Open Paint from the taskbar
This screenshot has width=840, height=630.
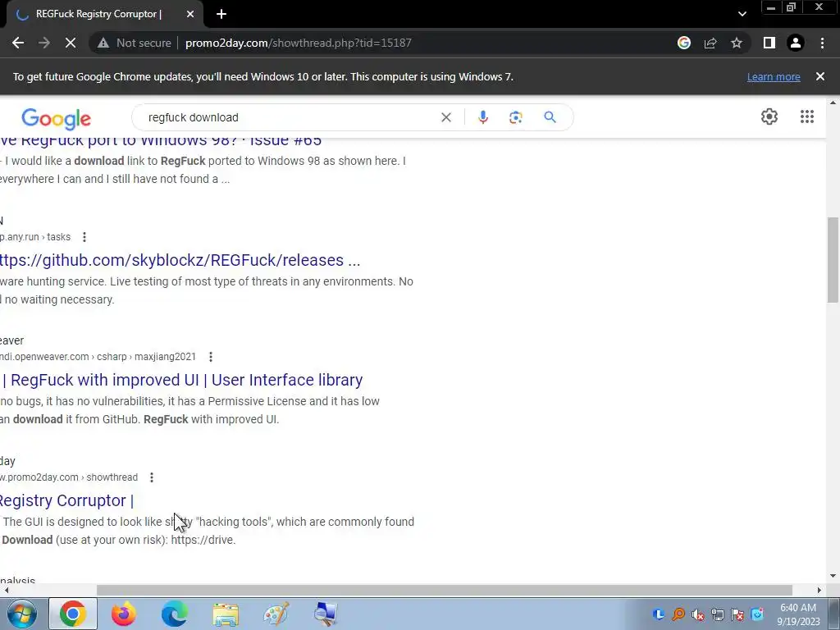[x=276, y=614]
